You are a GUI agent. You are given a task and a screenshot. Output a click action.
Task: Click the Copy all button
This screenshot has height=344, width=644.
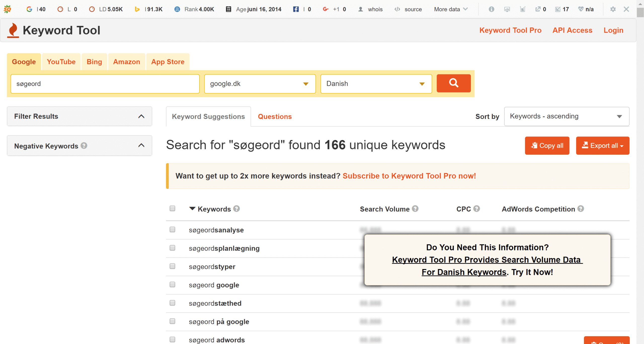(x=547, y=146)
